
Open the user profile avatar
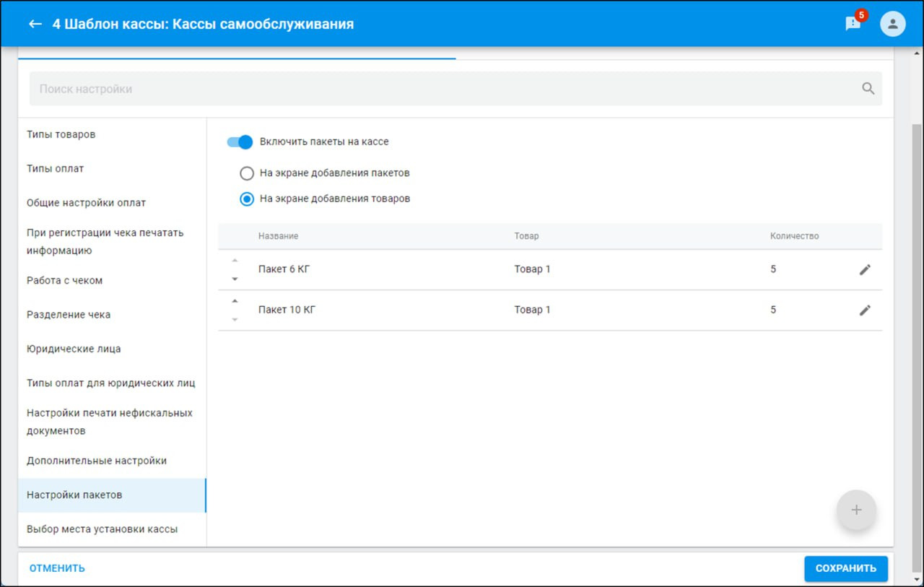point(892,24)
